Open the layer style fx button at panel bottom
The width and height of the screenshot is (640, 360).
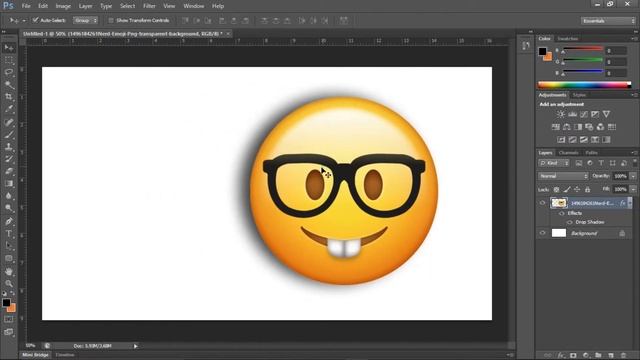click(561, 356)
